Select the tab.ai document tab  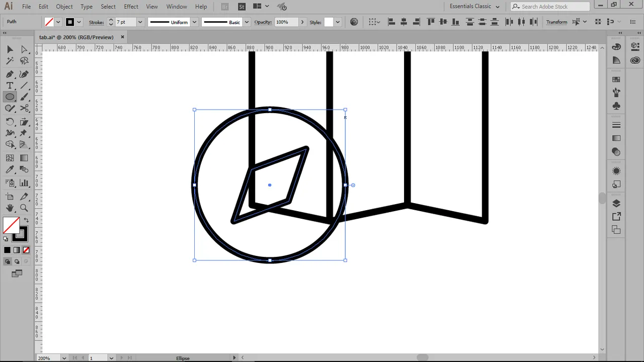click(76, 37)
